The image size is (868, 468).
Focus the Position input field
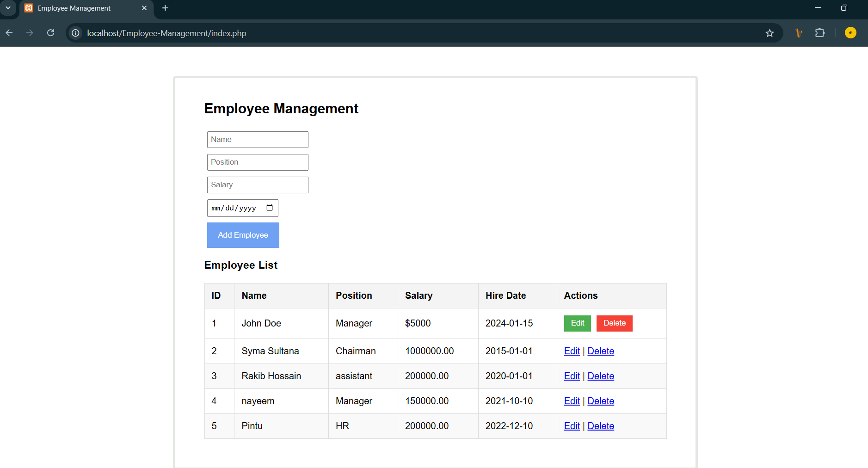(x=258, y=162)
